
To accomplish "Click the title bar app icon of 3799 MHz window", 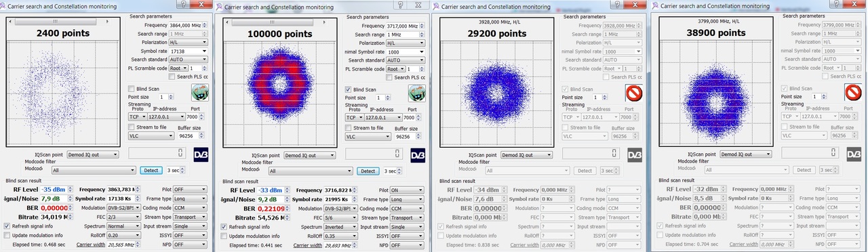I will click(654, 6).
